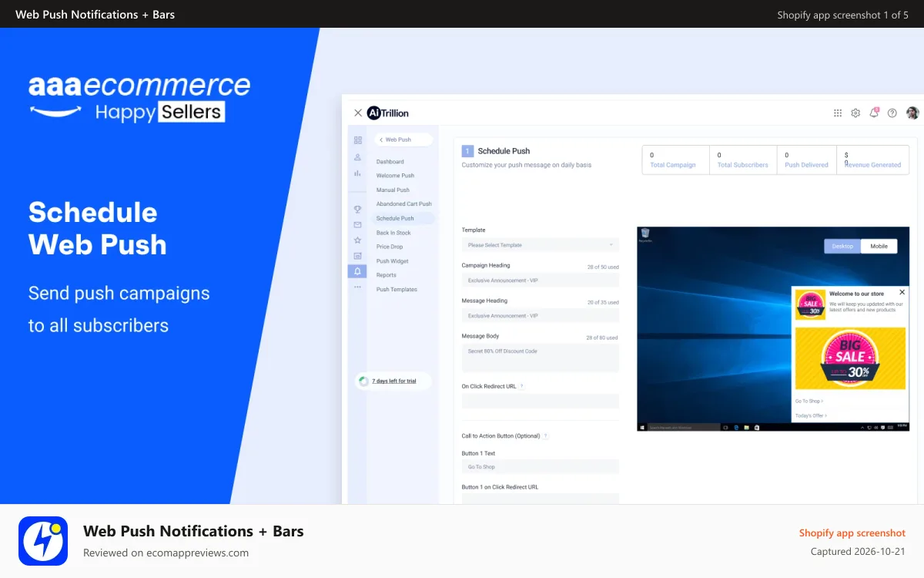Image resolution: width=924 pixels, height=578 pixels.
Task: Click the email envelope icon in left rail
Action: (357, 225)
